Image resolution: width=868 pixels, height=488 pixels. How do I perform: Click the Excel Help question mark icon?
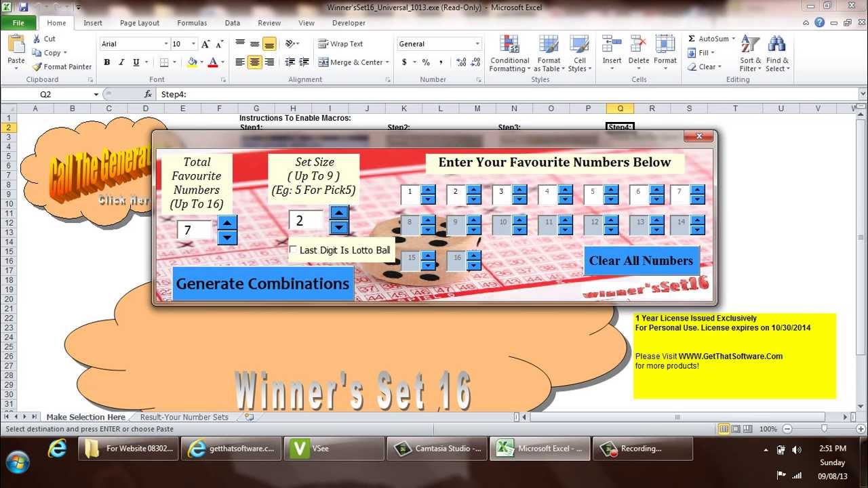pyautogui.click(x=820, y=22)
